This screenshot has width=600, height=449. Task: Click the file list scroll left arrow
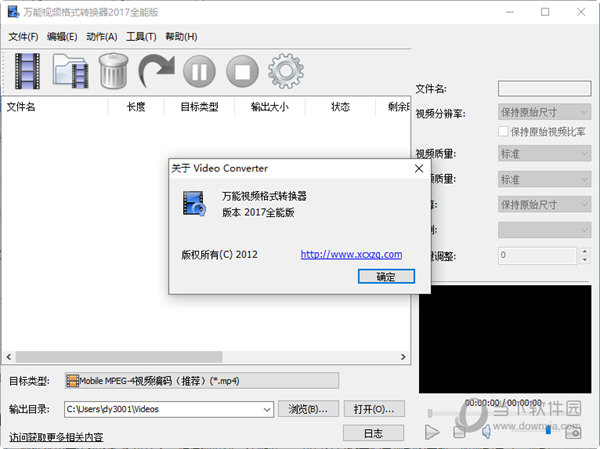coord(9,357)
